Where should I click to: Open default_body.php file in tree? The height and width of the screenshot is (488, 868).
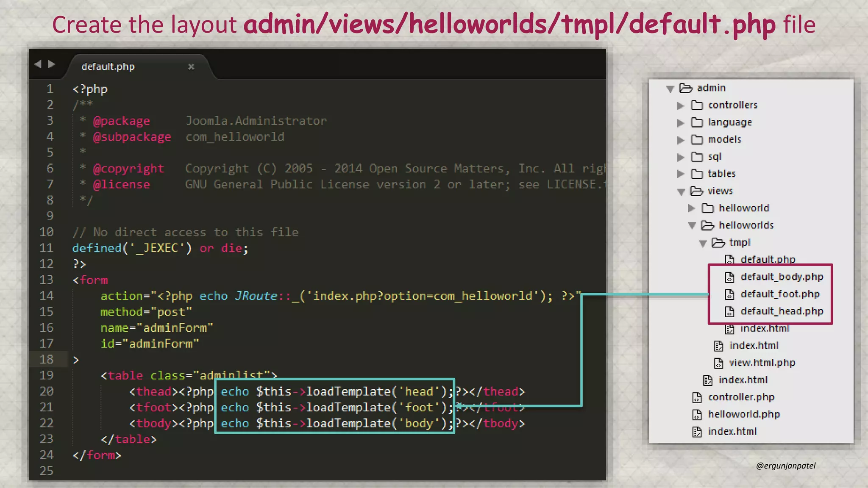tap(782, 277)
